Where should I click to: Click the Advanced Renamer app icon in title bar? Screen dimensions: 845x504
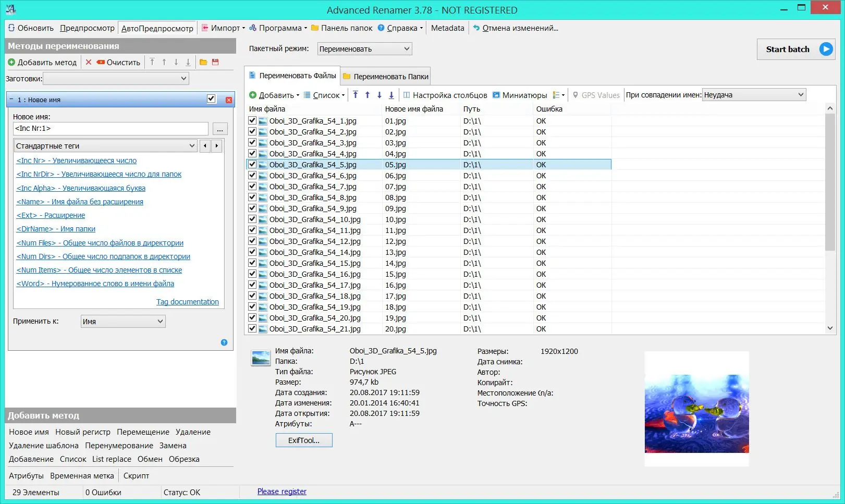click(10, 9)
